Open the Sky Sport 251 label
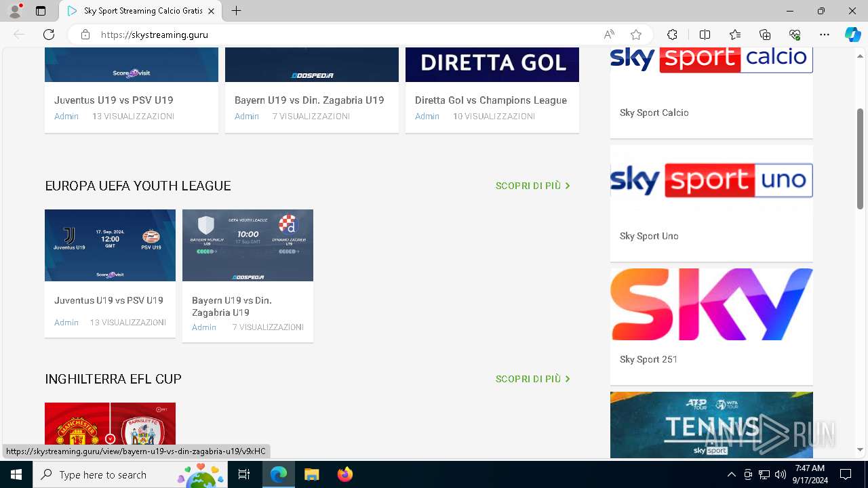The image size is (868, 488). click(x=649, y=360)
